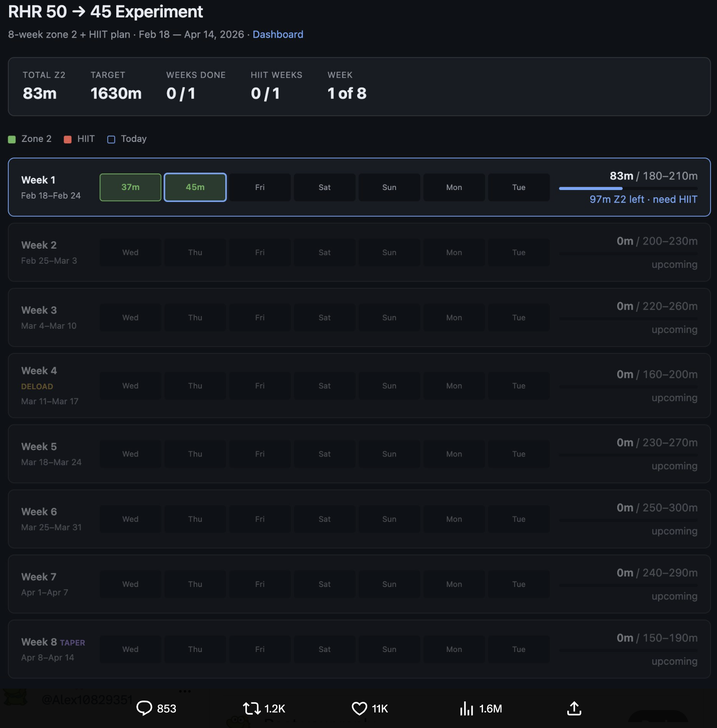
Task: Click the repost arrows icon
Action: tap(251, 708)
